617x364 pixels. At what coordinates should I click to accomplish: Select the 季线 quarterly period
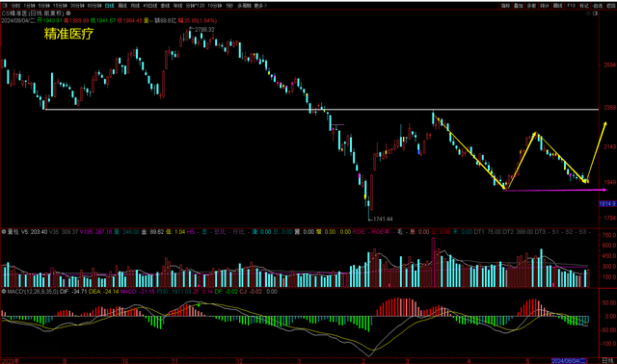165,6
